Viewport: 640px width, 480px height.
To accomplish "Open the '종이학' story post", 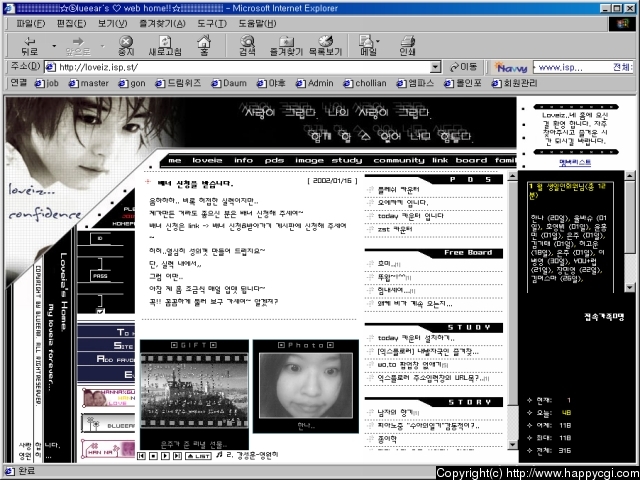I will 387,440.
